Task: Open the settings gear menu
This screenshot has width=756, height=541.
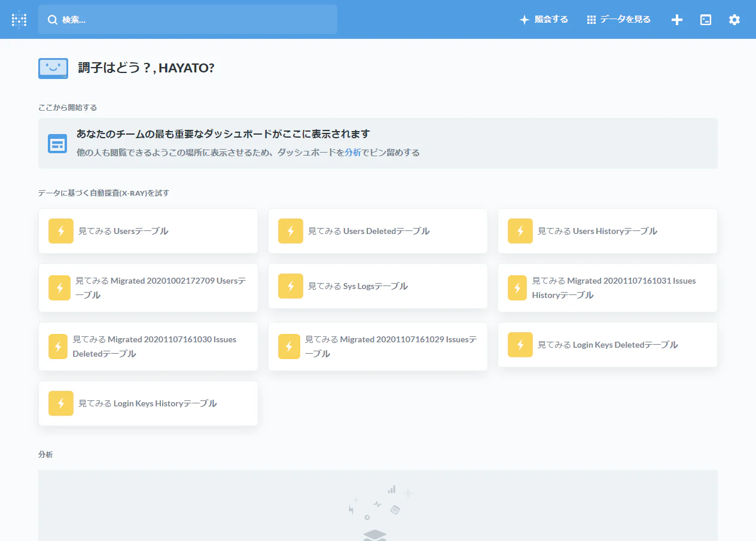Action: 734,20
